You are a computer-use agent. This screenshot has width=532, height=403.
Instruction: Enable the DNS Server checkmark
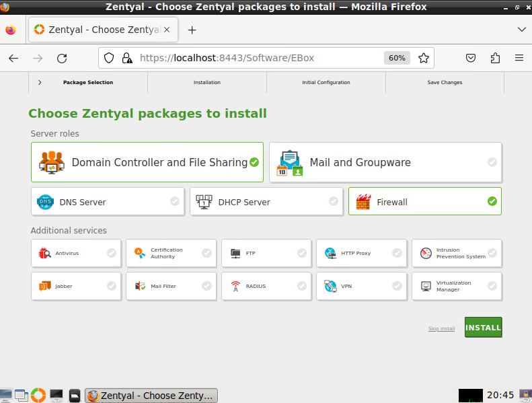pyautogui.click(x=175, y=201)
